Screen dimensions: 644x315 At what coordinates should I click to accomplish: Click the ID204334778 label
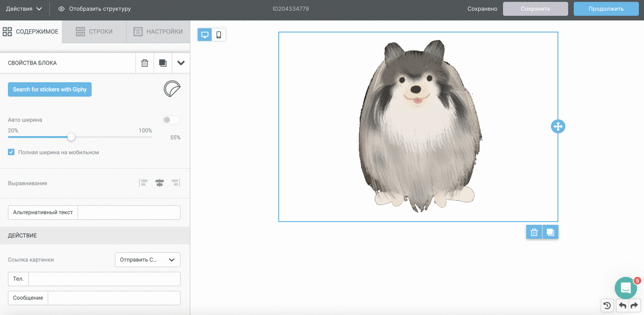pos(291,9)
